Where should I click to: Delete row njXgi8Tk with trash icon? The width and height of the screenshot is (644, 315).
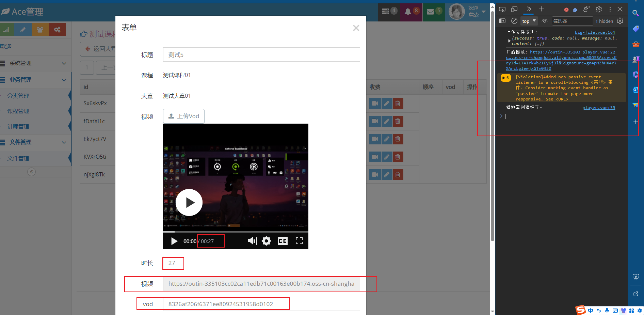[x=398, y=175]
